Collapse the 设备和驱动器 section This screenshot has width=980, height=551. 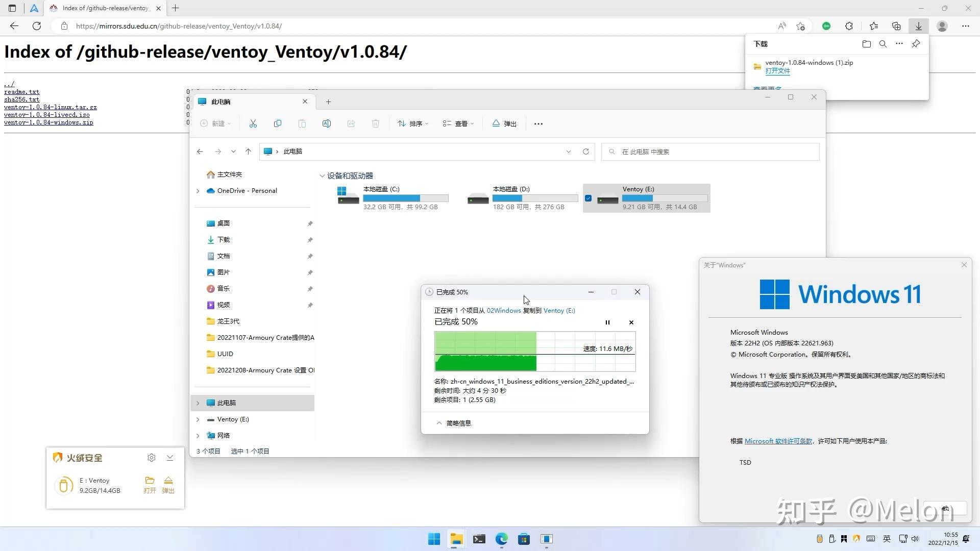coord(322,176)
